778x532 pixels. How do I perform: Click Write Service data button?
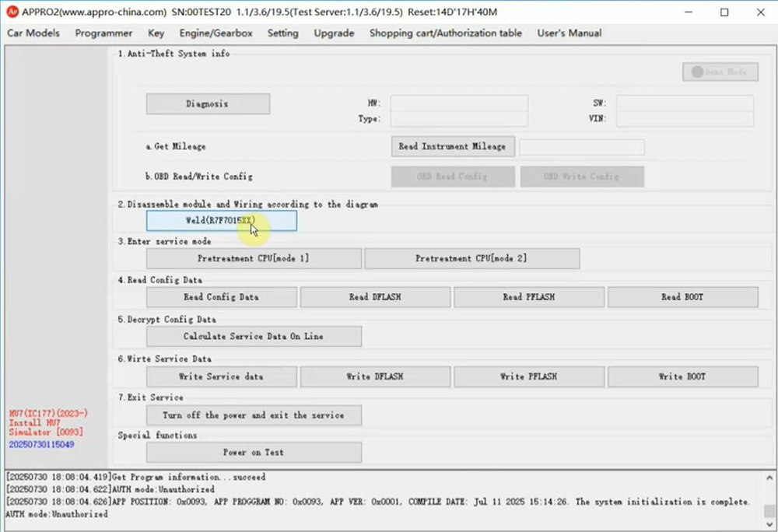tap(221, 376)
